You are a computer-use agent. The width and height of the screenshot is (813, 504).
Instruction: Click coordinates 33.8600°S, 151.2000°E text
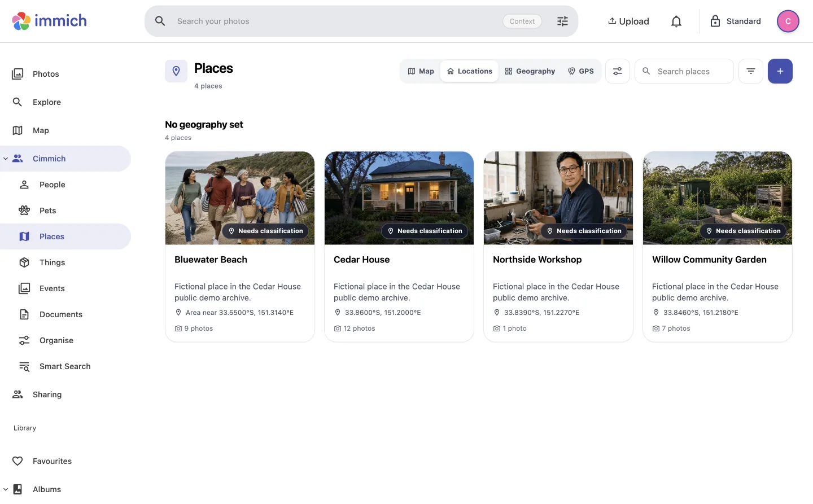(383, 313)
